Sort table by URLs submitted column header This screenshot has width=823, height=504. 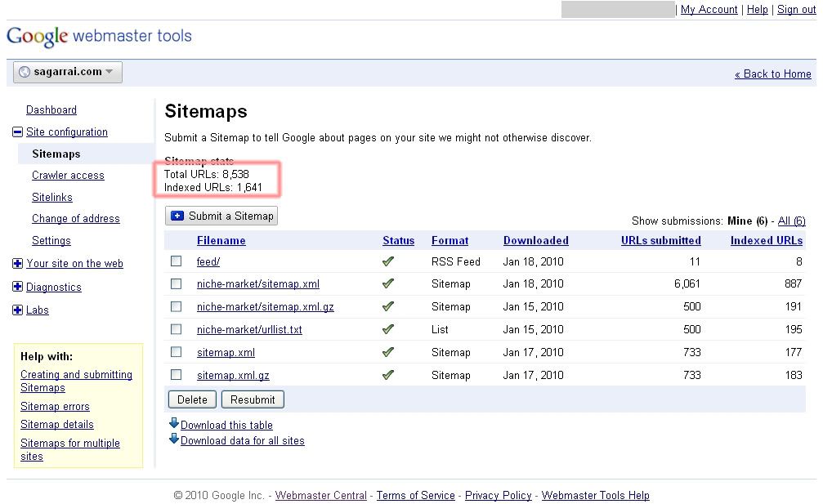click(x=660, y=241)
